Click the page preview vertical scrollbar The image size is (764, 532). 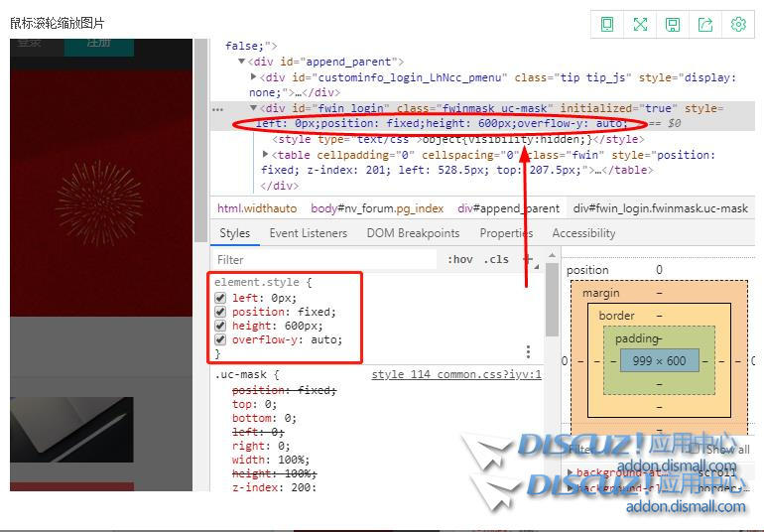click(x=200, y=140)
